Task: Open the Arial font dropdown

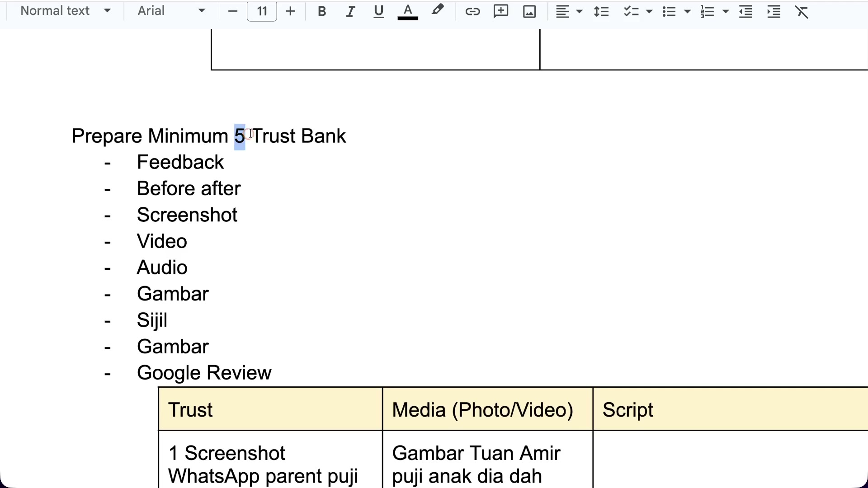Action: click(171, 11)
